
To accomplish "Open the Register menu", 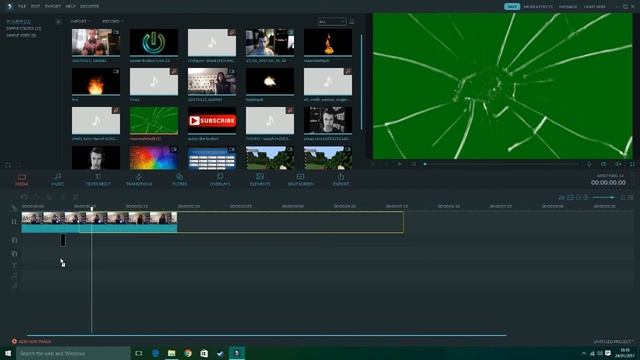I will [89, 7].
